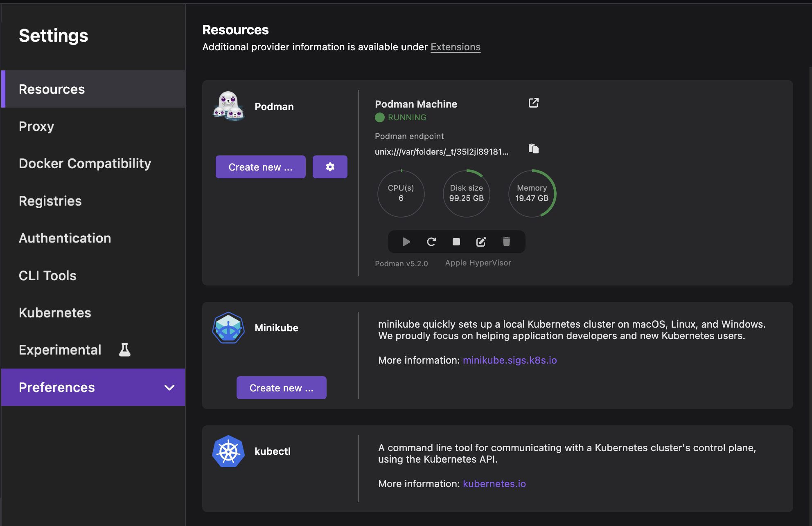Viewport: 812px width, 526px height.
Task: Create new Podman machine
Action: [260, 167]
